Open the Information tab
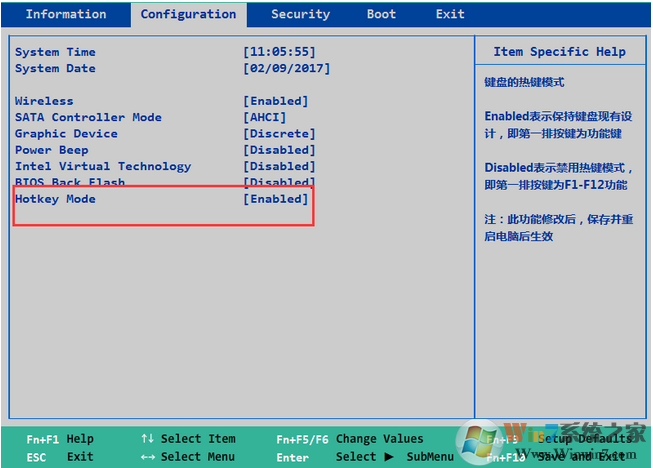This screenshot has width=653, height=468. pos(66,14)
